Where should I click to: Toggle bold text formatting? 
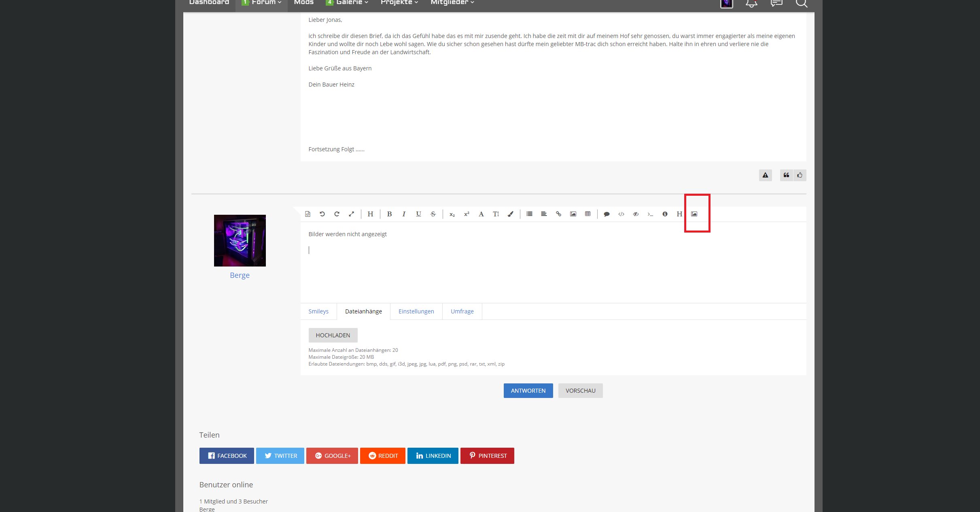389,214
